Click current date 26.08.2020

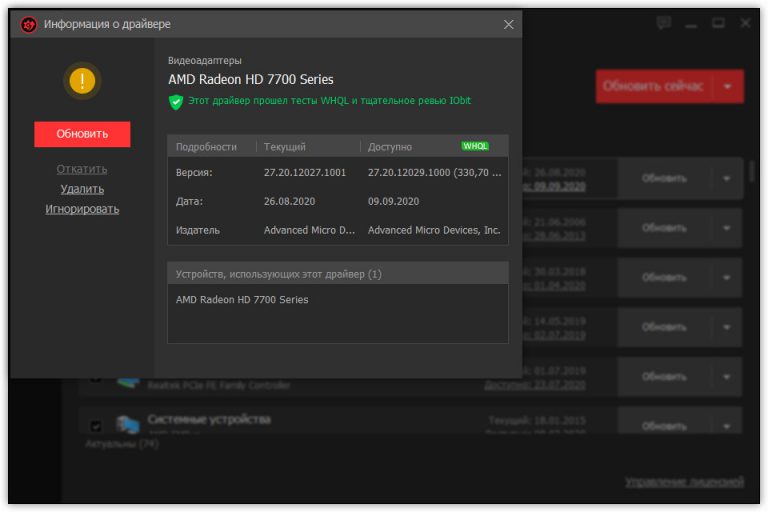tap(289, 201)
